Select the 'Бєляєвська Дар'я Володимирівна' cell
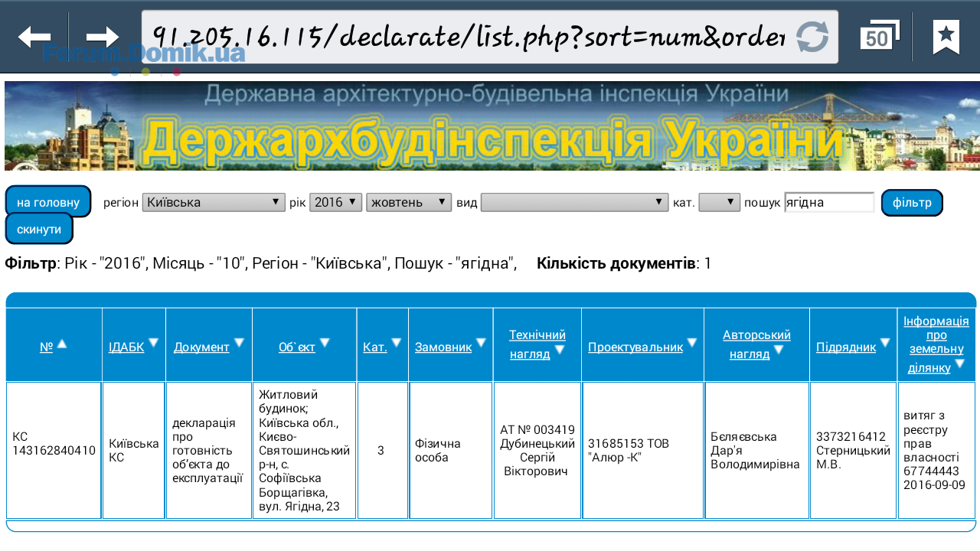The height and width of the screenshot is (551, 980). click(x=757, y=451)
